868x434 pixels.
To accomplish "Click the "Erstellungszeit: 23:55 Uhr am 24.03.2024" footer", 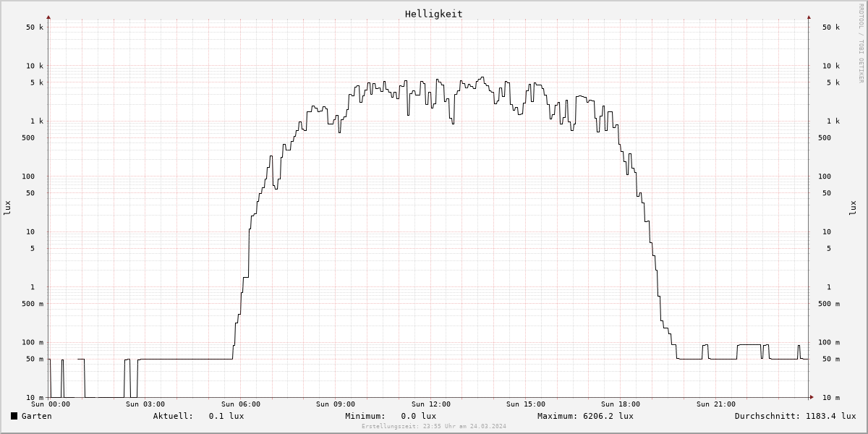I will pyautogui.click(x=434, y=427).
